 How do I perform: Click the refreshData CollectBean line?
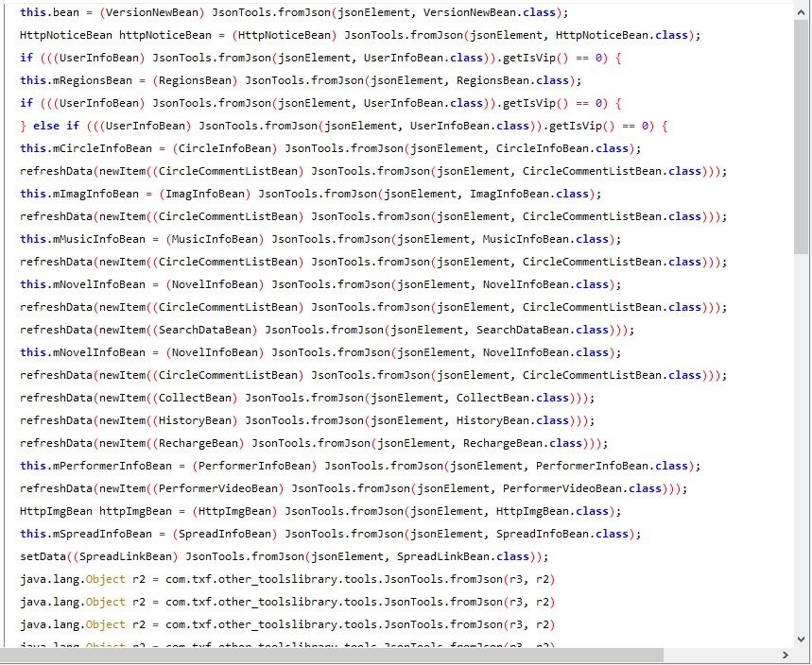point(307,398)
